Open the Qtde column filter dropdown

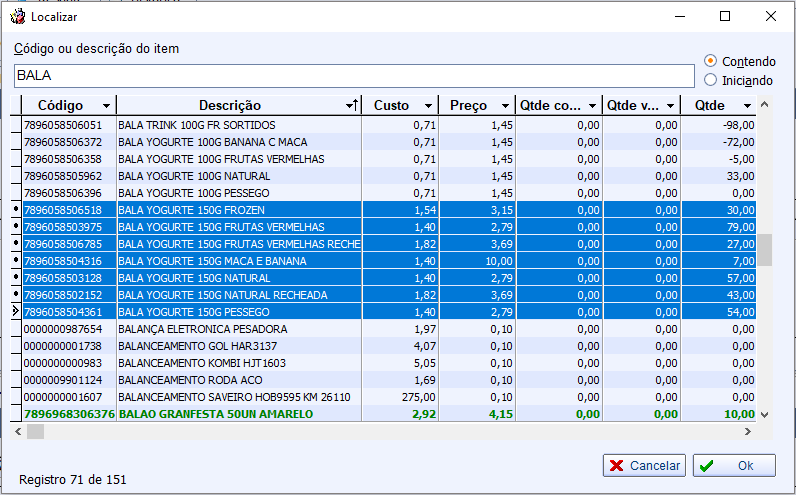(x=746, y=106)
